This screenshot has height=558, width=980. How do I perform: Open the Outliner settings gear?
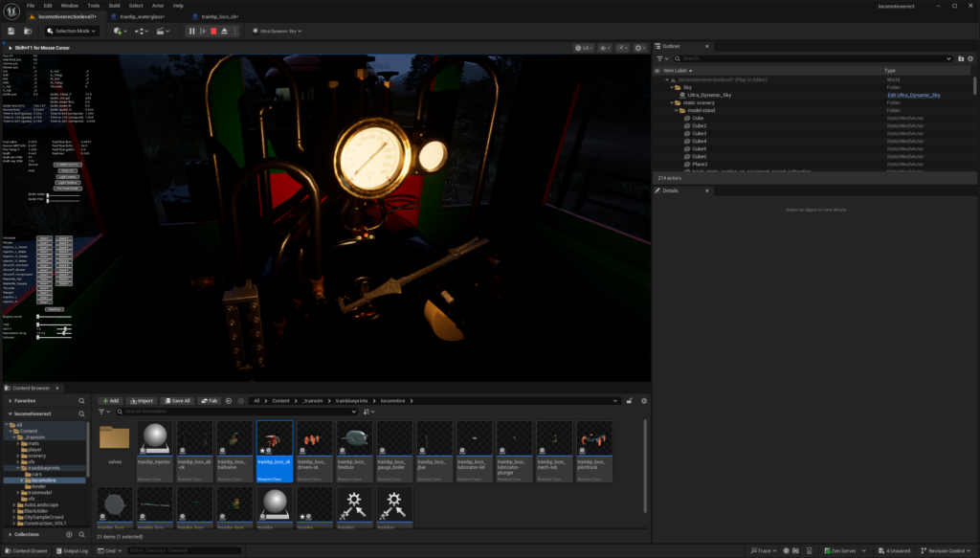(x=971, y=58)
